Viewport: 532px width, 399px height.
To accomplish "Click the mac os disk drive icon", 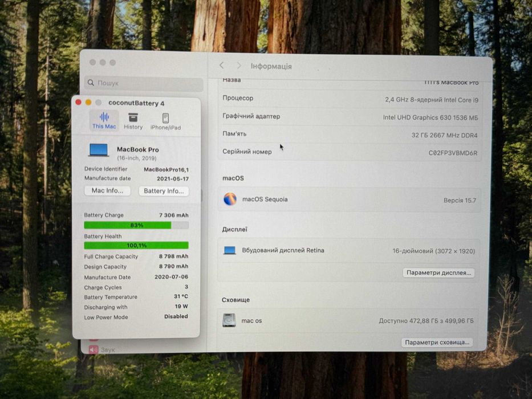I will pyautogui.click(x=229, y=320).
